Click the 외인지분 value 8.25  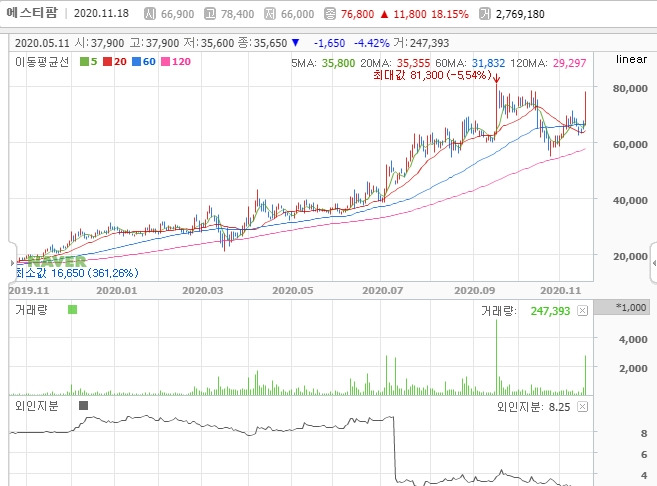(x=559, y=407)
